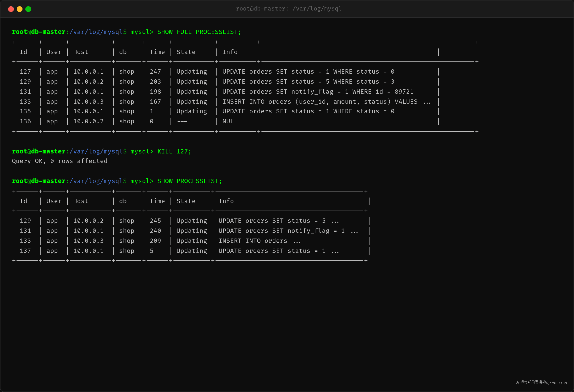Click the Time value 198 in first table
Screen dimensions: 574x392
click(155, 92)
